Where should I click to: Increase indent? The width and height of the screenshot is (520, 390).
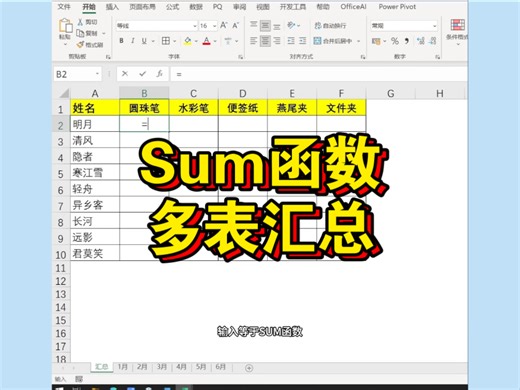(303, 41)
